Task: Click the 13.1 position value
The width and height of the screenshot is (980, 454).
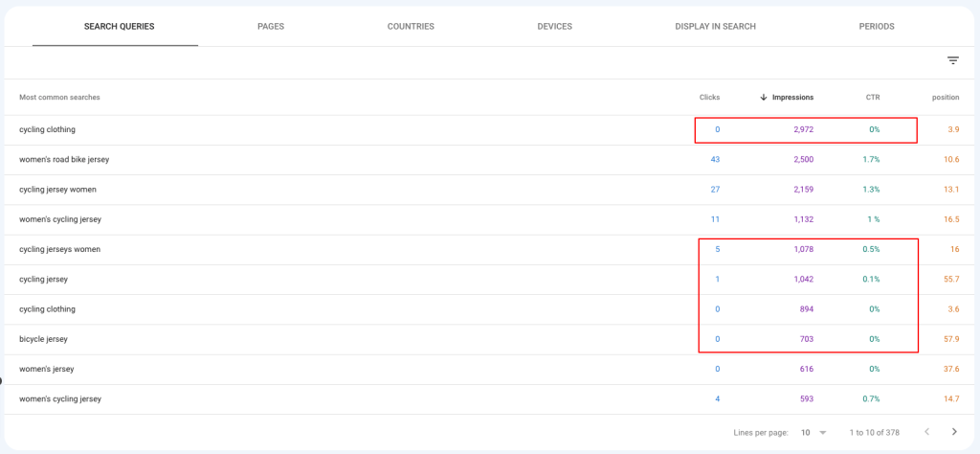Action: tap(952, 190)
